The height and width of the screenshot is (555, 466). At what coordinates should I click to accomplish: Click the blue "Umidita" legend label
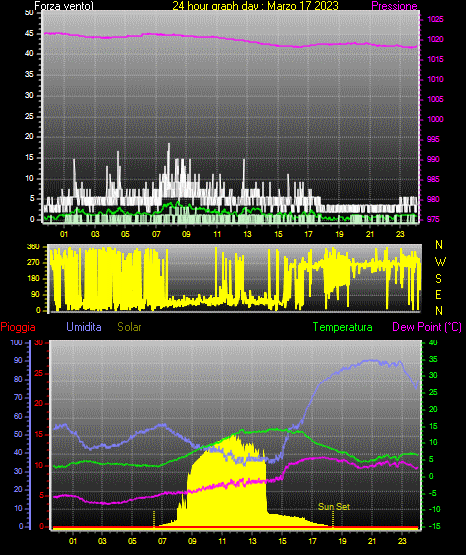(x=84, y=327)
